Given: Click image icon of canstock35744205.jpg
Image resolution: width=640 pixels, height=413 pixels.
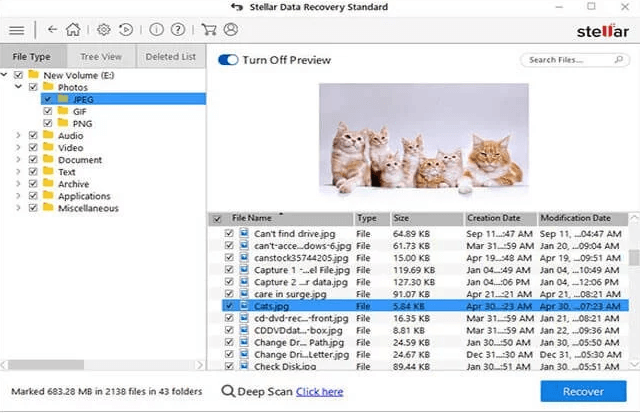Looking at the screenshot, I should click(244, 258).
